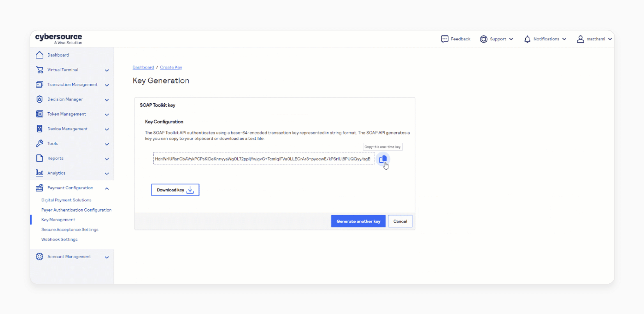Click the 'A Visa Solution' tagline
The image size is (644, 314).
[x=68, y=43]
